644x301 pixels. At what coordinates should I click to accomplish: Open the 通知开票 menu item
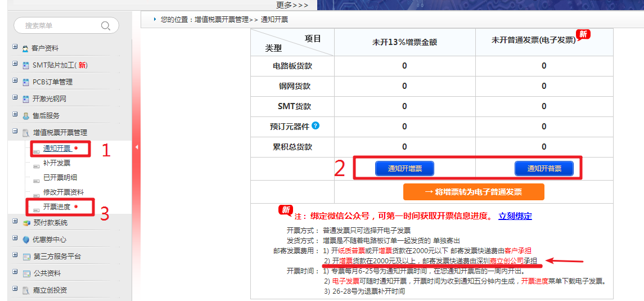click(57, 149)
